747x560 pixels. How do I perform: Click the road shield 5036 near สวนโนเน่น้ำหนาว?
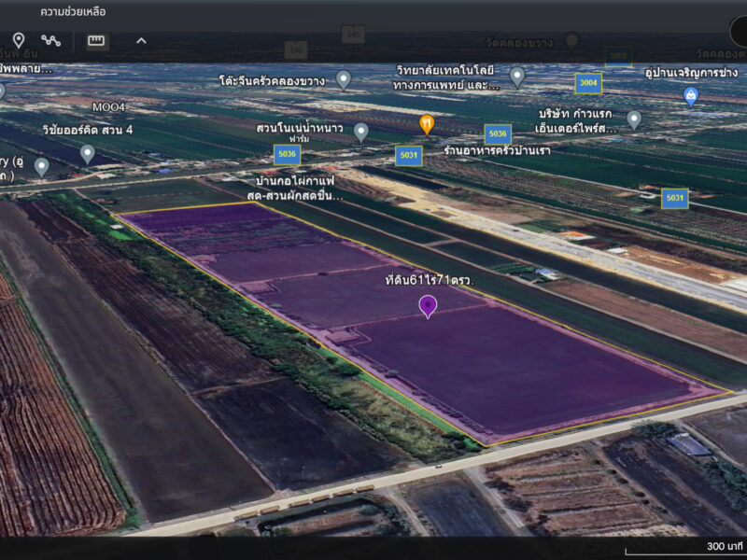coord(288,154)
